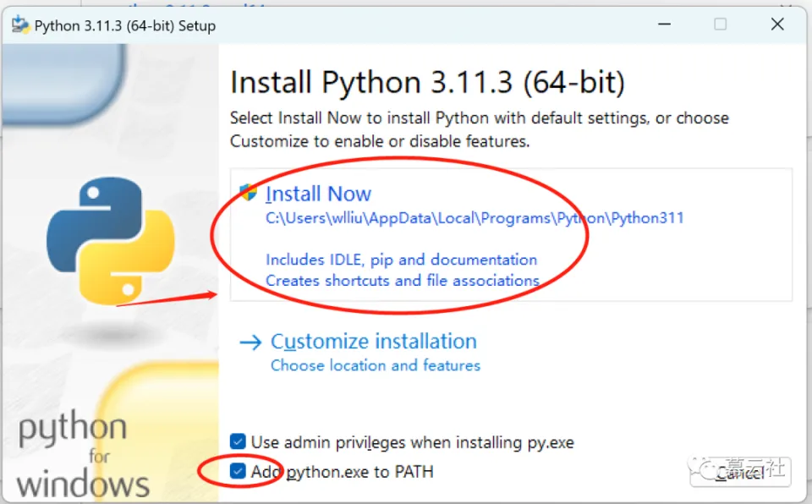
Task: Open Customize installation options
Action: pos(373,342)
